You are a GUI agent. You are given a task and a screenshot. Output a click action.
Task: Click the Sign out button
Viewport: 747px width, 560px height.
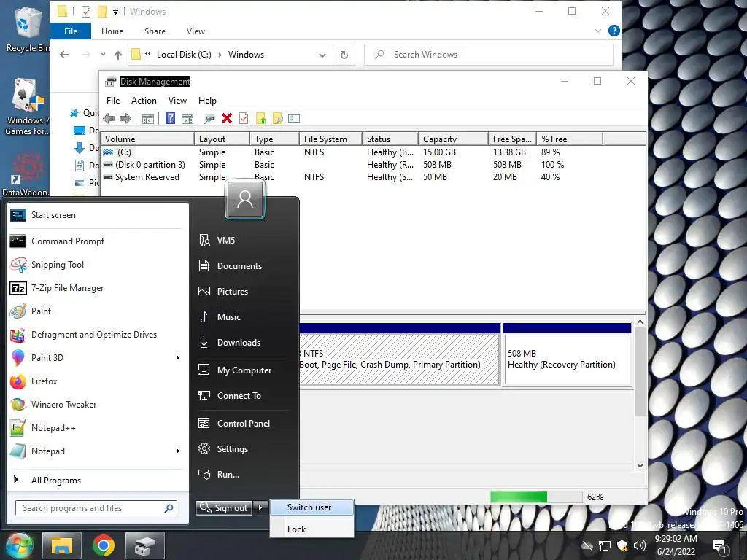tap(223, 507)
